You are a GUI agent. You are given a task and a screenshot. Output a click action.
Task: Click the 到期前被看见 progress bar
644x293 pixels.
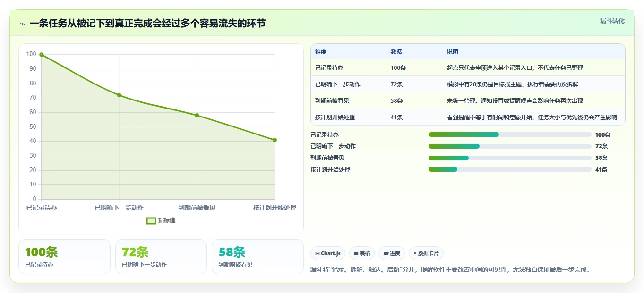[x=510, y=158]
